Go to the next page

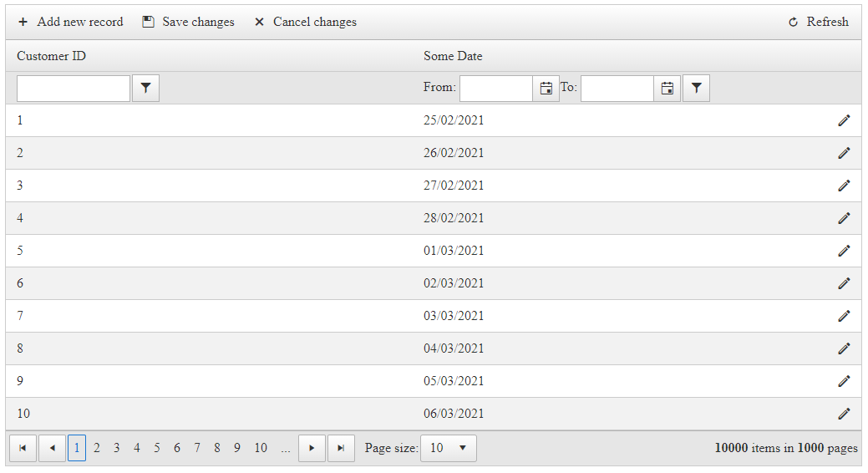(x=312, y=449)
